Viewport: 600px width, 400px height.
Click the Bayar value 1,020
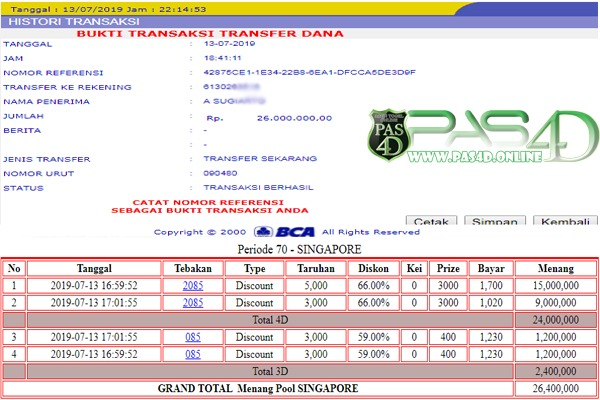(491, 303)
